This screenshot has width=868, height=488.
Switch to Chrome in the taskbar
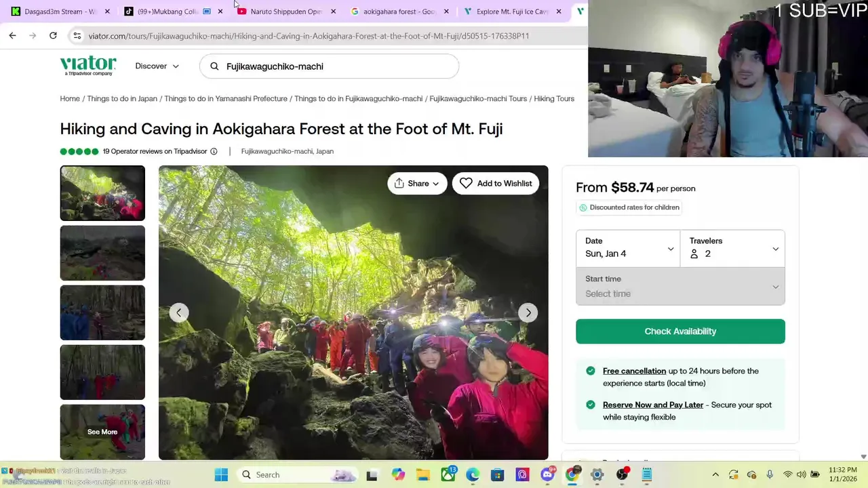click(572, 474)
